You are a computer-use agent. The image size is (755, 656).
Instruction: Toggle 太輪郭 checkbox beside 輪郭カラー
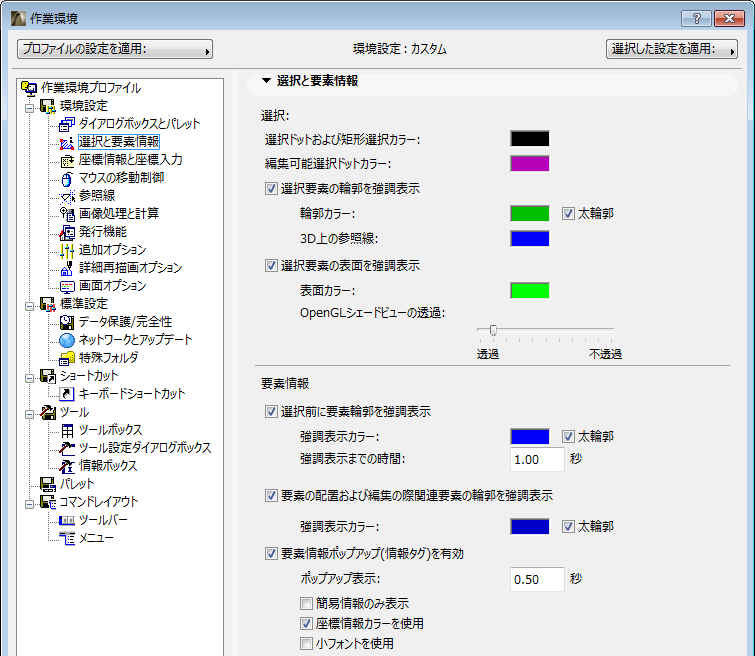568,213
